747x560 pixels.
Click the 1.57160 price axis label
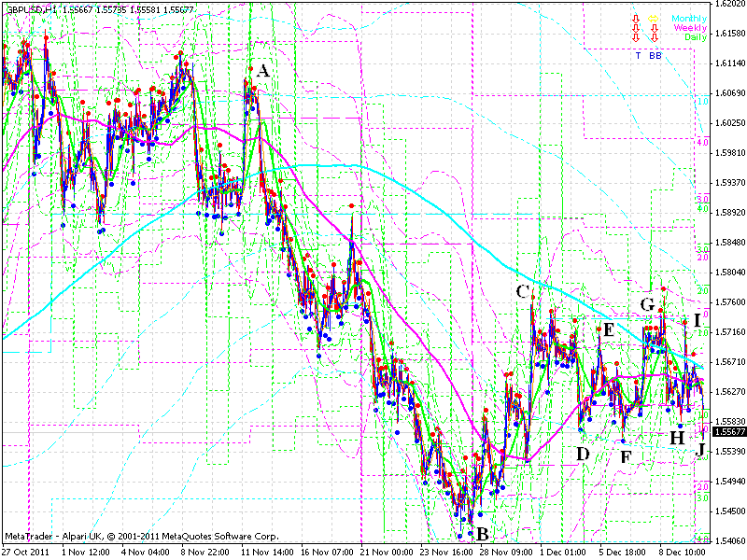(730, 332)
